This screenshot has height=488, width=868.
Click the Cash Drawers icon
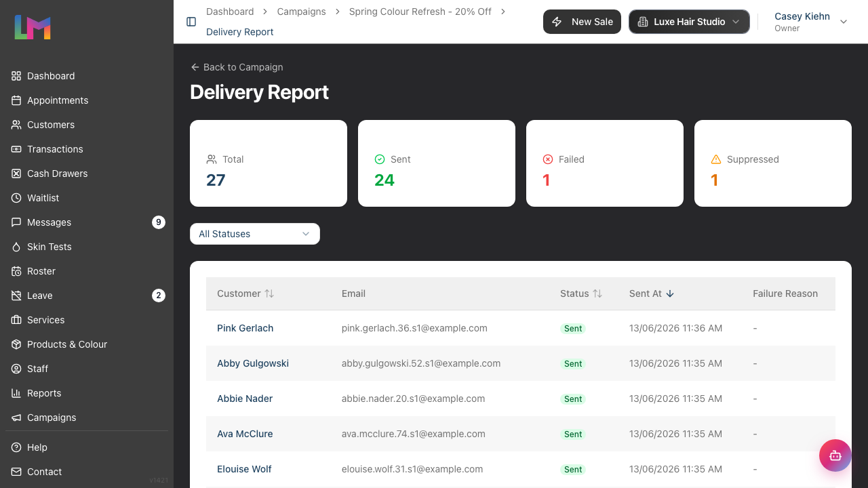click(x=16, y=174)
